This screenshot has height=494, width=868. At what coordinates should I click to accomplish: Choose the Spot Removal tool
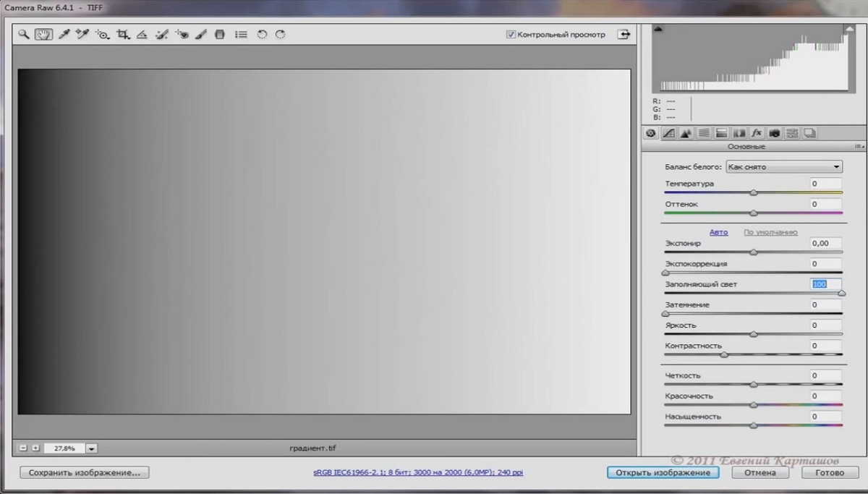[162, 35]
